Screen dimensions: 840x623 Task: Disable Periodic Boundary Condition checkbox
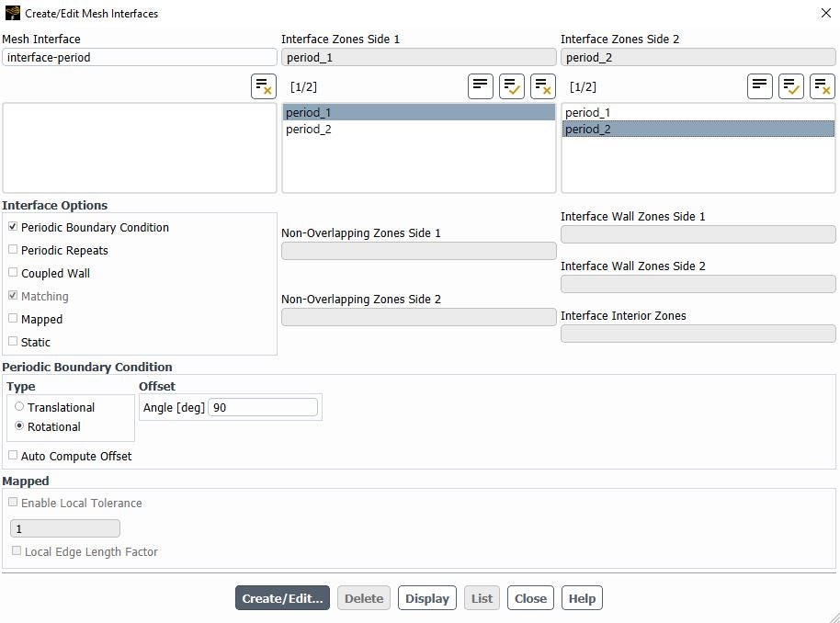click(13, 227)
